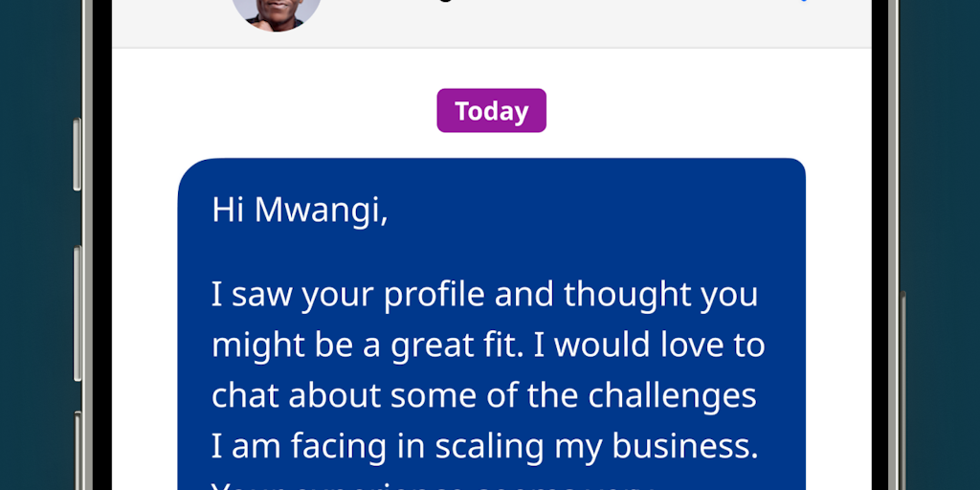
Task: Click the line starting "might be a"
Action: (488, 345)
